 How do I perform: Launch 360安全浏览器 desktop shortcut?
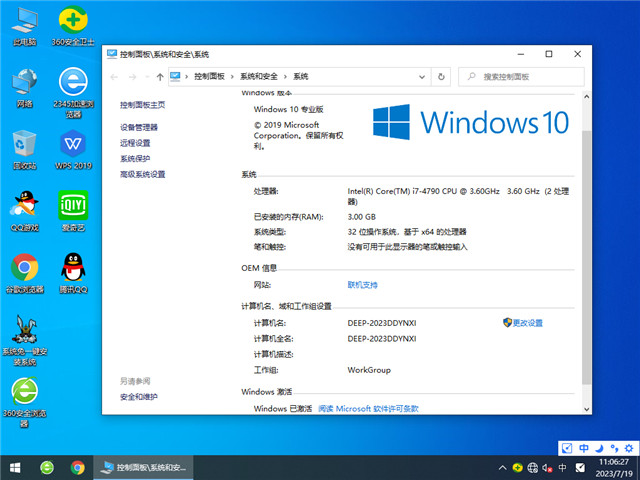pos(24,402)
